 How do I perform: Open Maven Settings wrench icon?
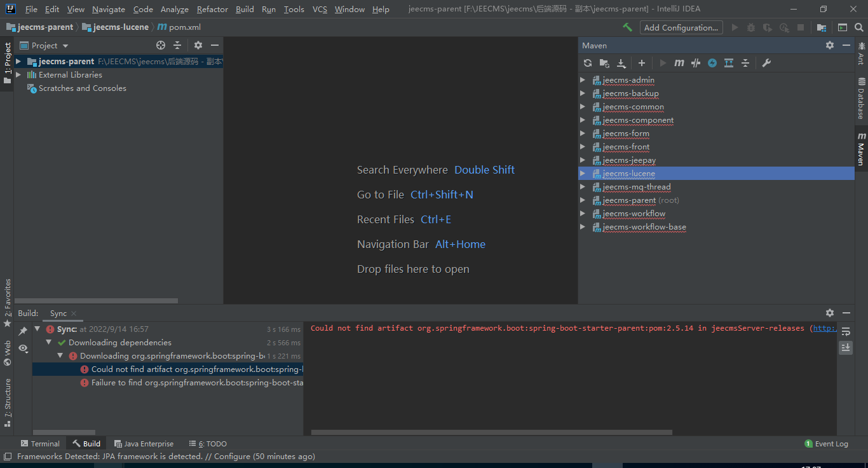point(766,63)
